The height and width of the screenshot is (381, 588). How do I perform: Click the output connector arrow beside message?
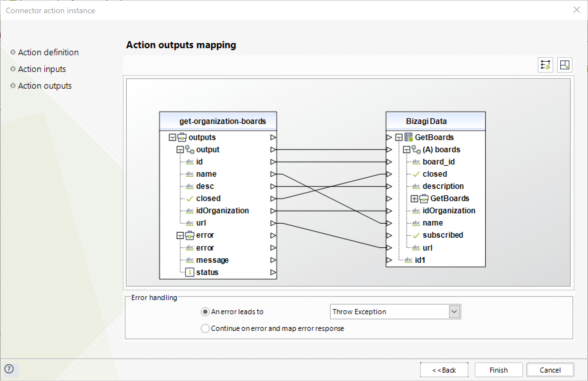(273, 260)
